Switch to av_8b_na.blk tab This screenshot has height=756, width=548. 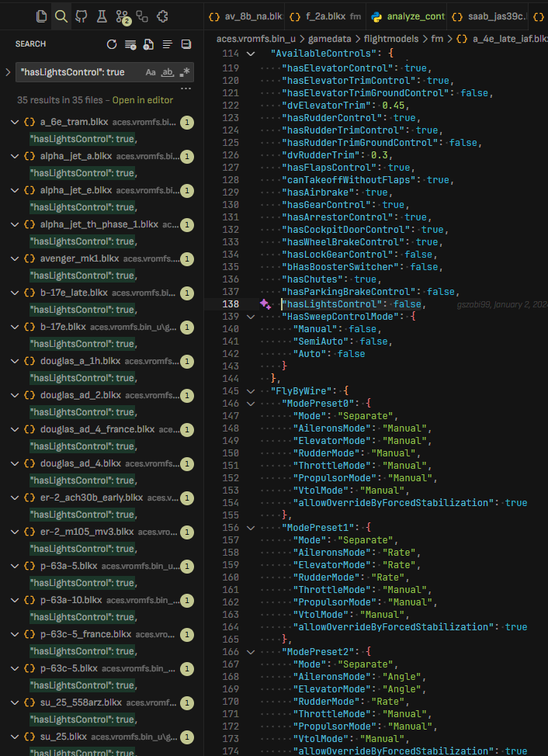(245, 16)
